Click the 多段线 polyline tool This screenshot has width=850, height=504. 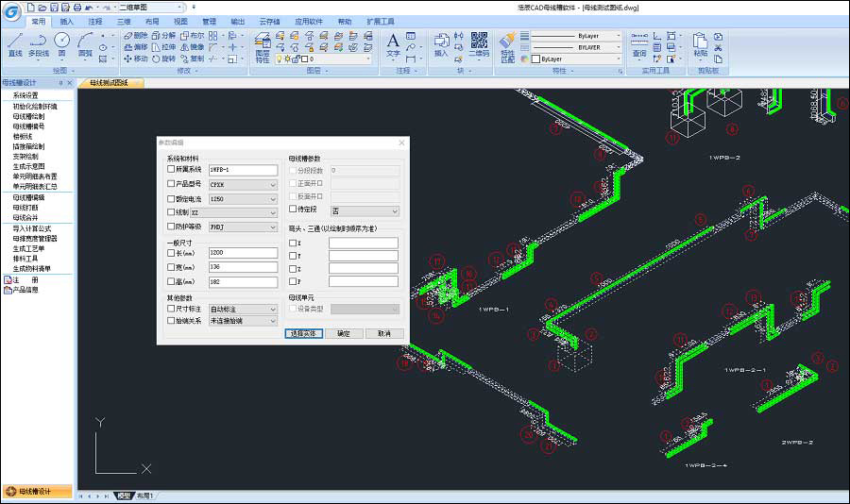tap(38, 43)
